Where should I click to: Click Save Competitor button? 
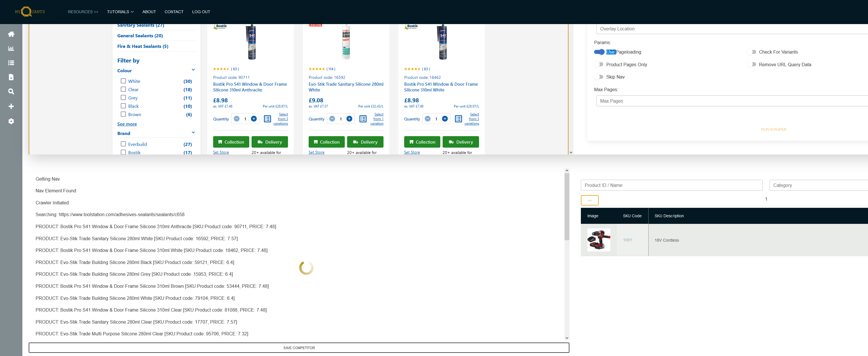(299, 348)
